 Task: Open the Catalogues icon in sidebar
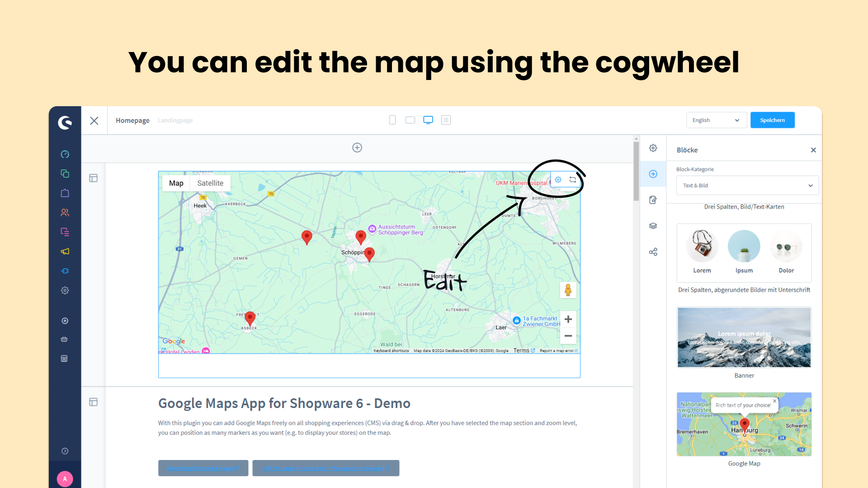tap(65, 174)
